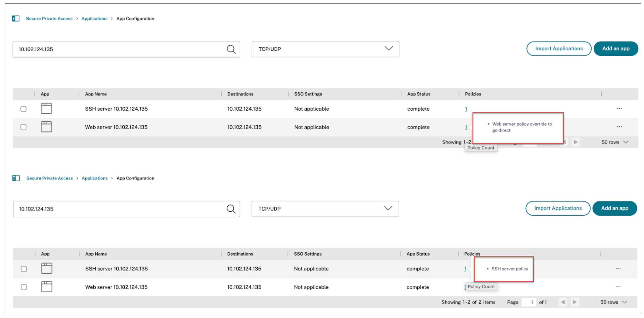
Task: Click the Web server app icon in top table
Action: pos(46,126)
